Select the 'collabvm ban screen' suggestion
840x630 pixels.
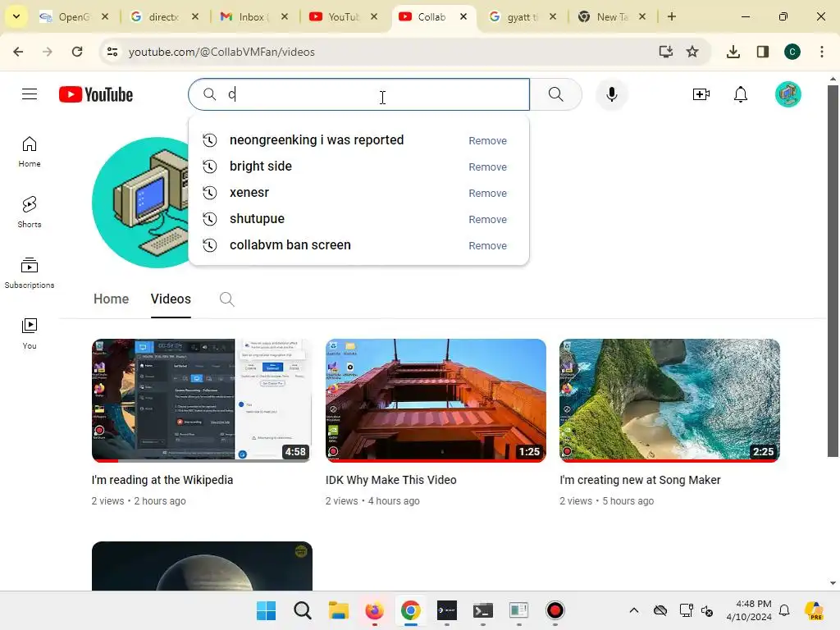(x=290, y=244)
